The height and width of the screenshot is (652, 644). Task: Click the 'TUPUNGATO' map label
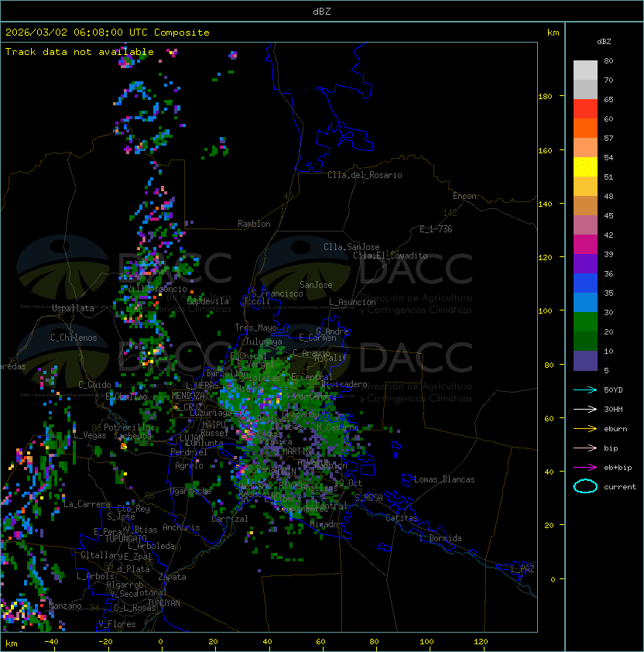125,538
